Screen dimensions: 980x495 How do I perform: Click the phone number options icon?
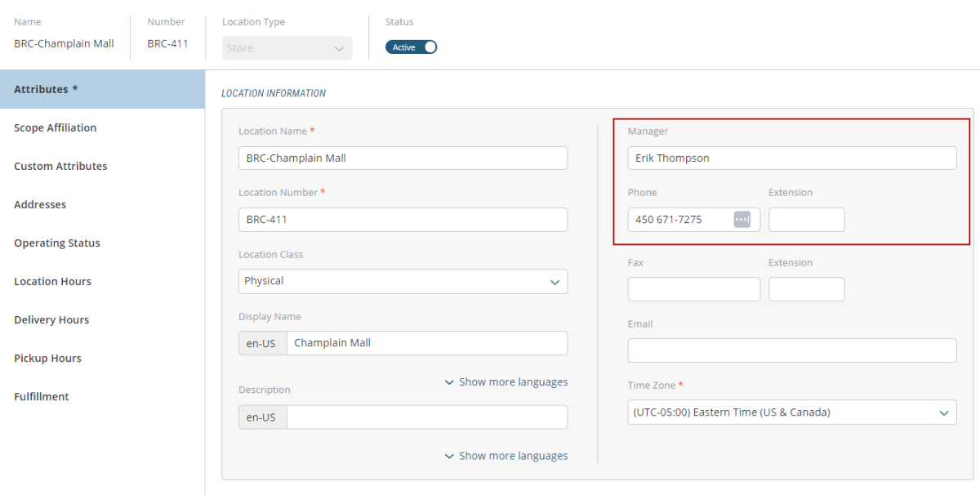742,219
